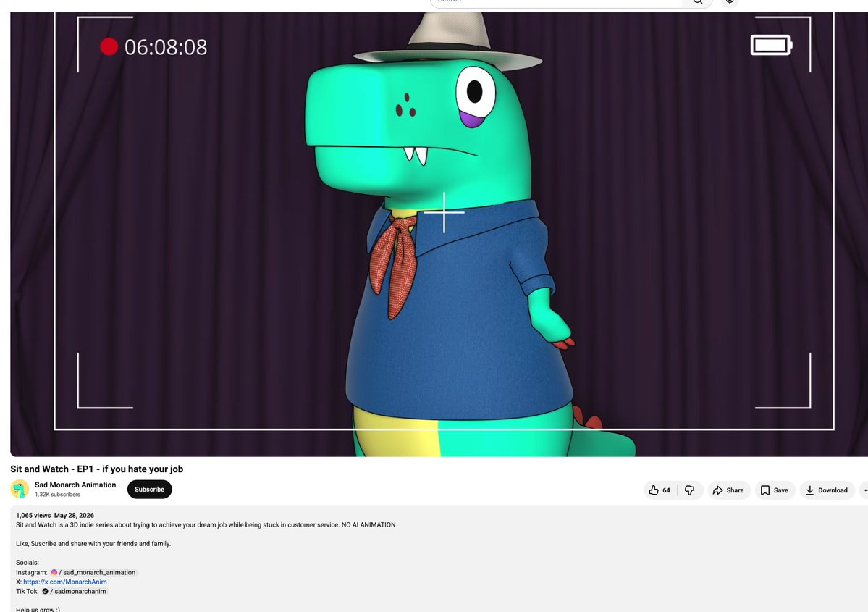Click the '1.32K subscribers' text

[x=58, y=495]
